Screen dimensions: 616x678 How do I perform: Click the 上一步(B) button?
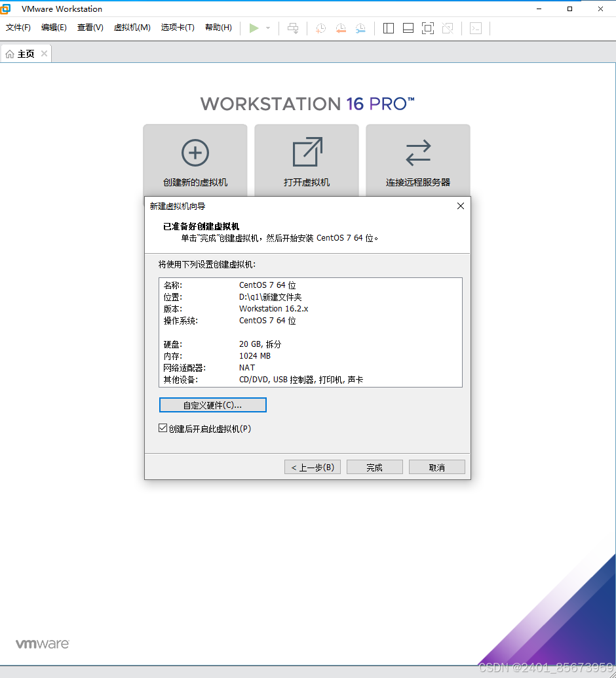point(313,467)
